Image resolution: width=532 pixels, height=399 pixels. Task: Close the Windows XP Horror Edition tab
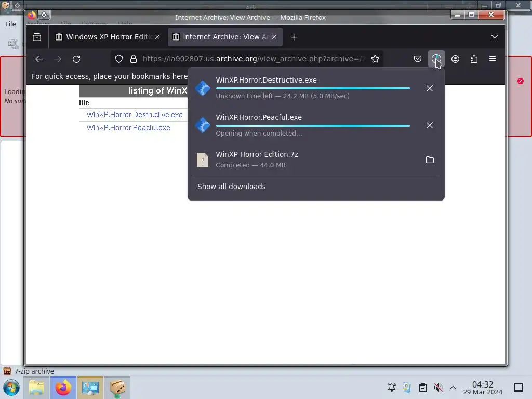point(157,37)
